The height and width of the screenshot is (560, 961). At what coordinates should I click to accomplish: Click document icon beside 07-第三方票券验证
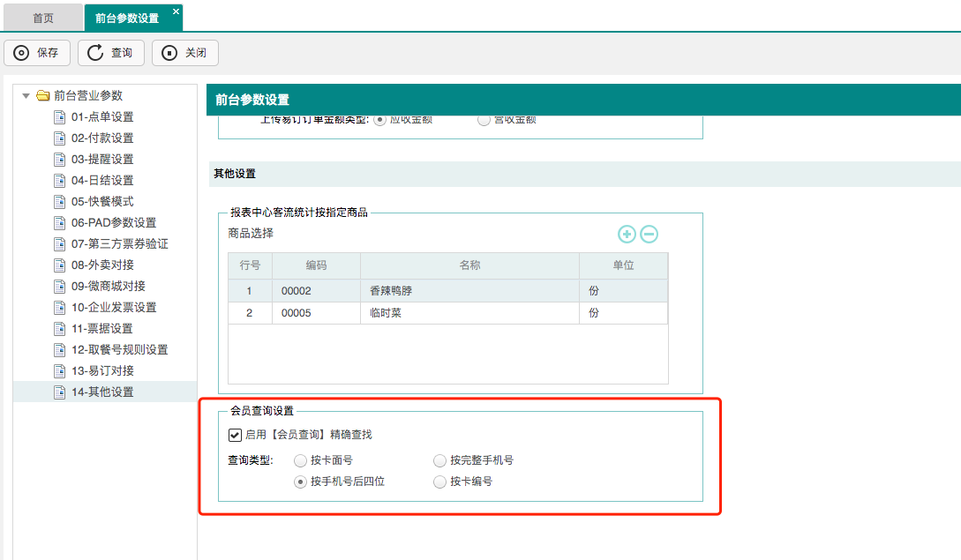59,244
